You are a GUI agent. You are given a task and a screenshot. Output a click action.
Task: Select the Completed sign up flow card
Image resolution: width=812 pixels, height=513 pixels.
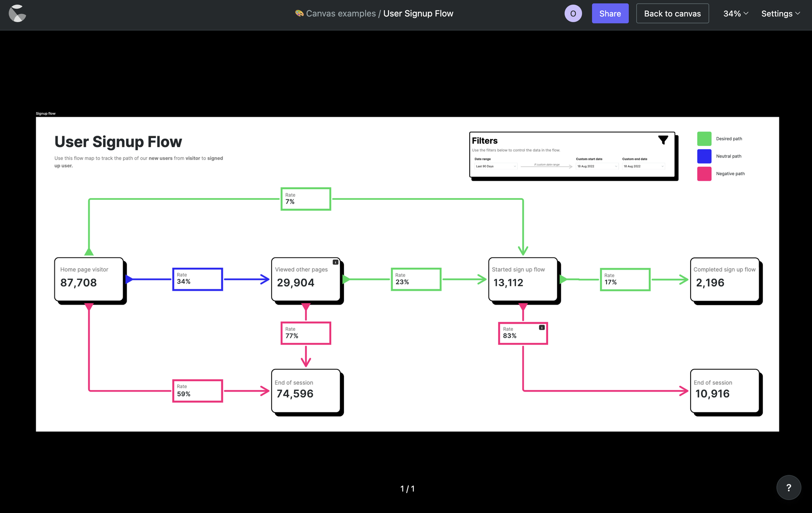(x=724, y=279)
